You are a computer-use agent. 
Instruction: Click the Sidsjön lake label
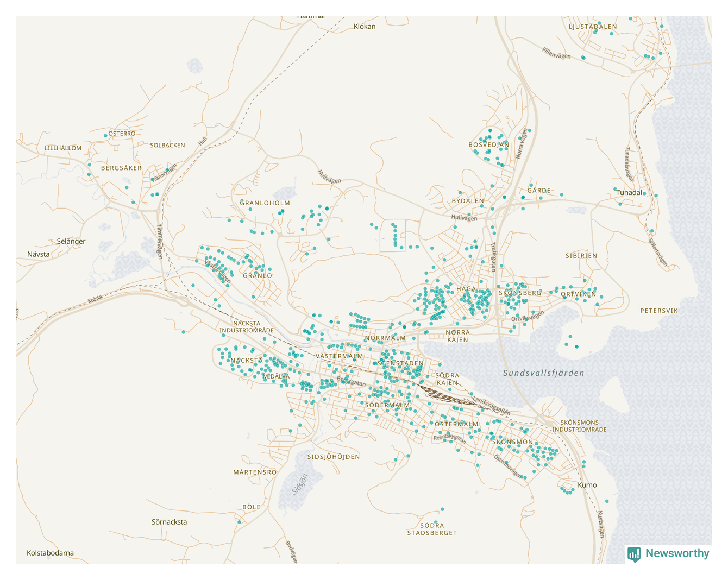(x=300, y=484)
